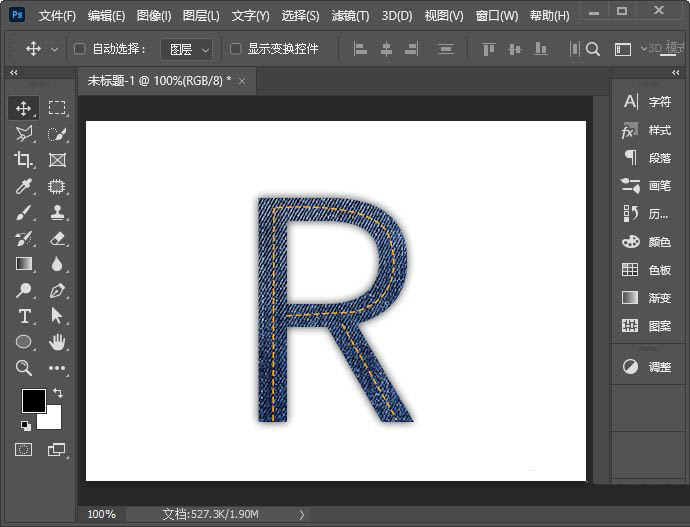Select the Frame tool
The height and width of the screenshot is (527, 690).
[57, 160]
